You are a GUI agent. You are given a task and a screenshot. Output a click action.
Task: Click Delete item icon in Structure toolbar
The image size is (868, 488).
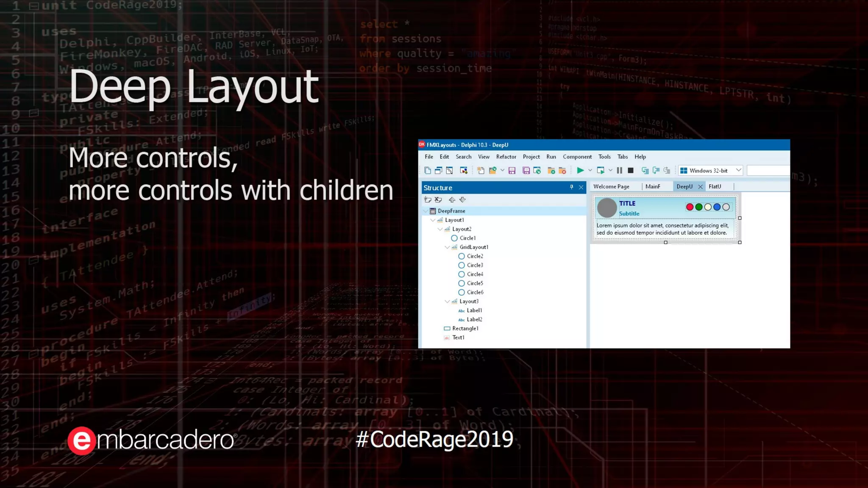point(438,200)
